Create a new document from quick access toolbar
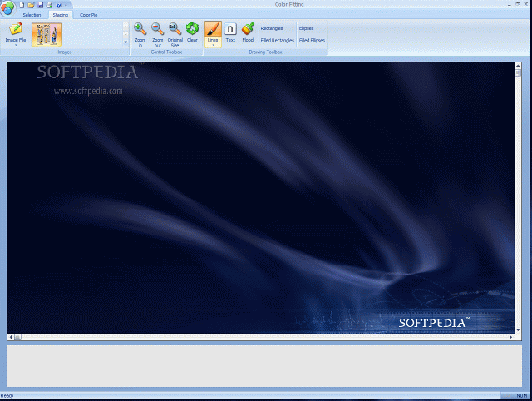Viewport: 532px width, 401px height. pos(22,5)
